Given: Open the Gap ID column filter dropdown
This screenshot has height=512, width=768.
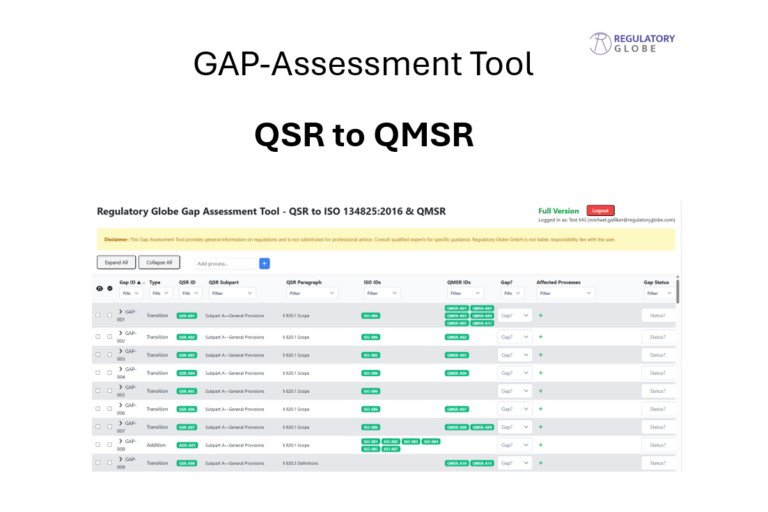Looking at the screenshot, I should 130,293.
